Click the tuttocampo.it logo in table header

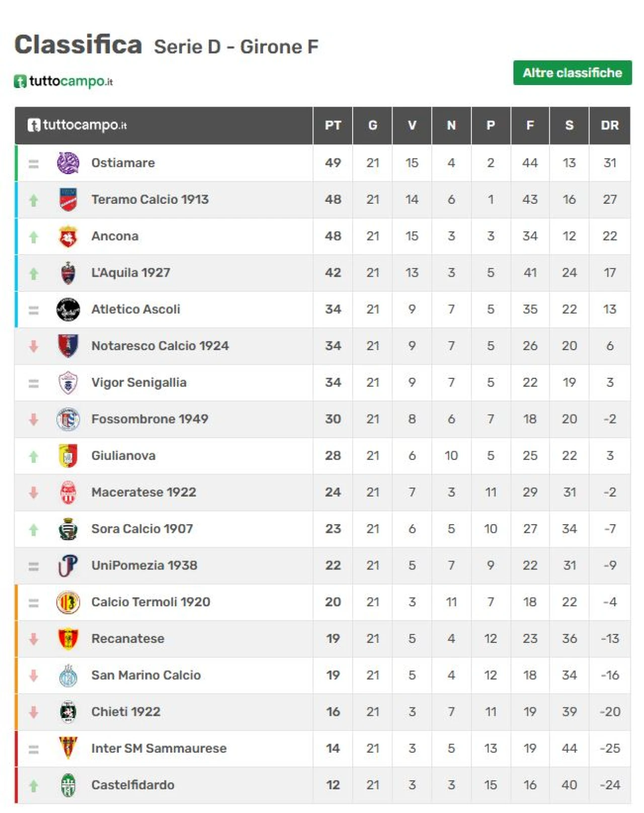click(77, 125)
